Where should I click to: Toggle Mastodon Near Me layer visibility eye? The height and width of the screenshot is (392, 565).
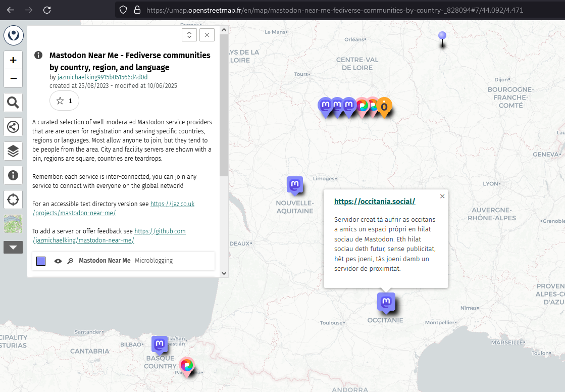[x=58, y=261]
